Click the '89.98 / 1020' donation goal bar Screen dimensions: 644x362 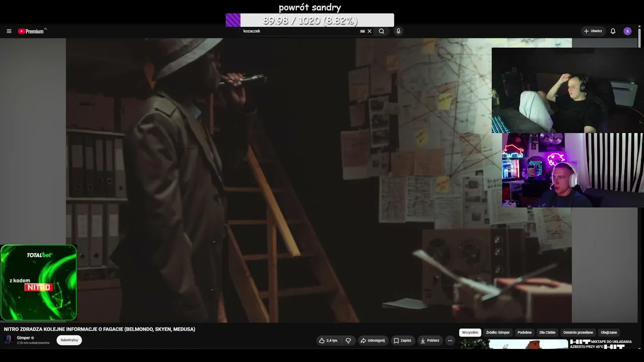tap(310, 20)
